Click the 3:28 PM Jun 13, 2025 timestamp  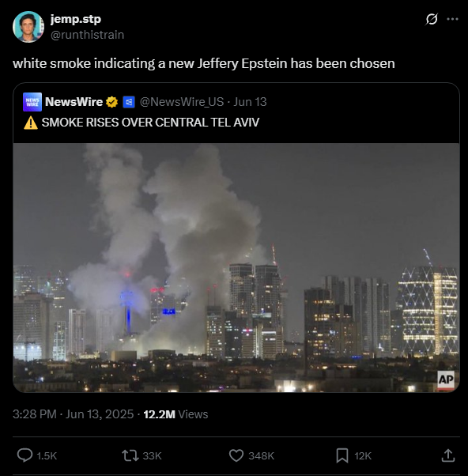coord(74,414)
